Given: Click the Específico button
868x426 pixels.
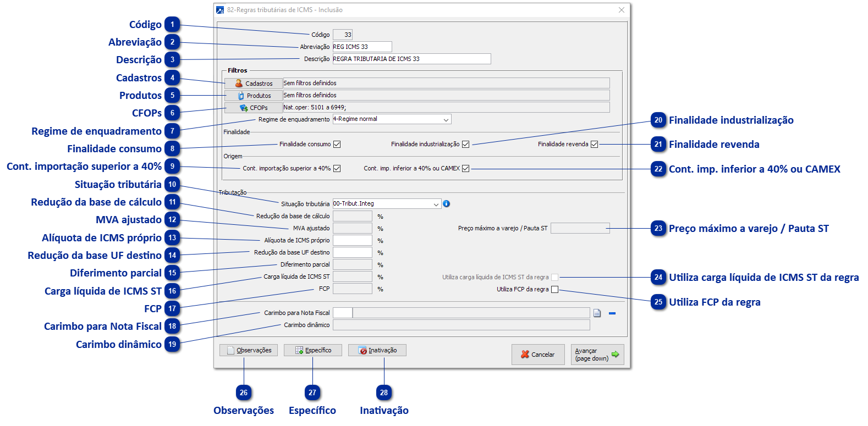Looking at the screenshot, I should pyautogui.click(x=313, y=350).
